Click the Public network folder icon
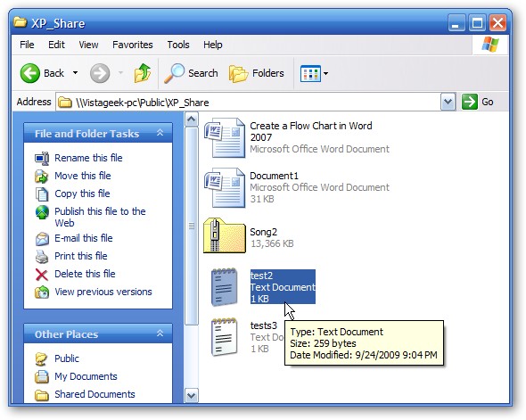The height and width of the screenshot is (420, 526). 42,359
